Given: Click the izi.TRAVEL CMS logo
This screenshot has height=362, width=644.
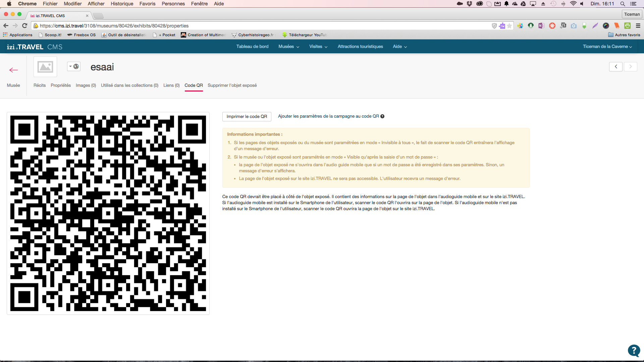Looking at the screenshot, I should (35, 47).
